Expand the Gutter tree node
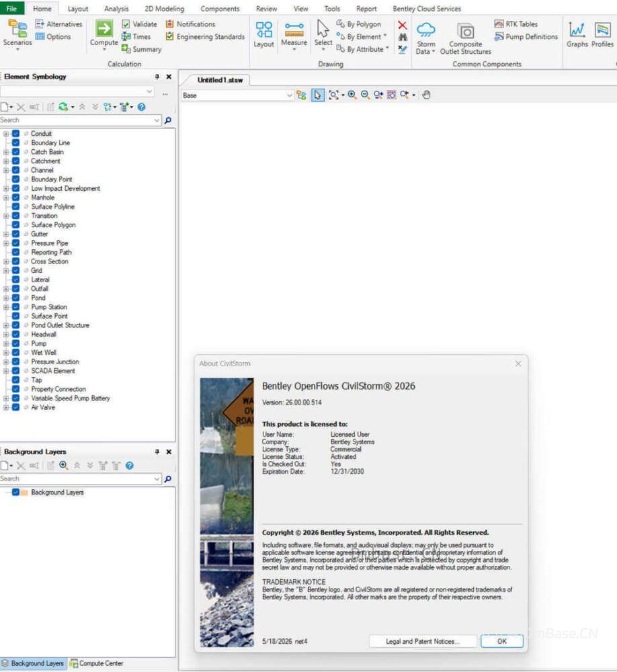 pyautogui.click(x=6, y=234)
